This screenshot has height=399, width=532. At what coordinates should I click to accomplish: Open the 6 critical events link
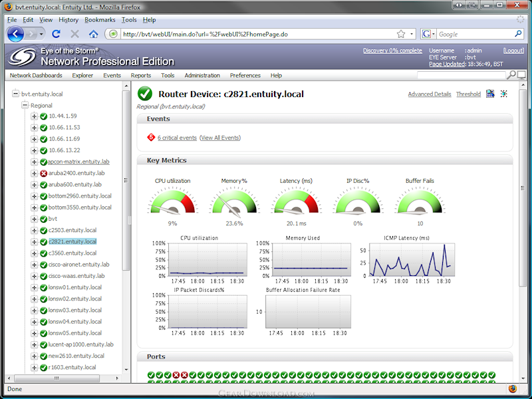pos(177,138)
